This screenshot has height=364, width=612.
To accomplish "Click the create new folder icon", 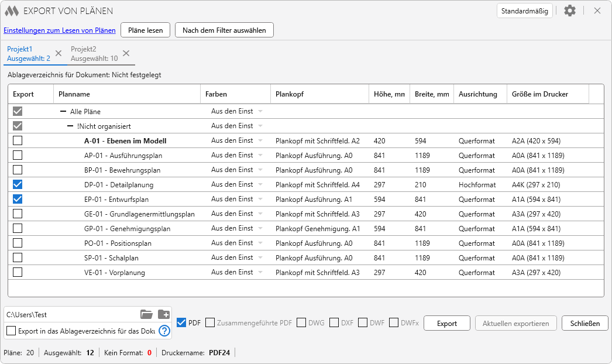I will [x=164, y=314].
